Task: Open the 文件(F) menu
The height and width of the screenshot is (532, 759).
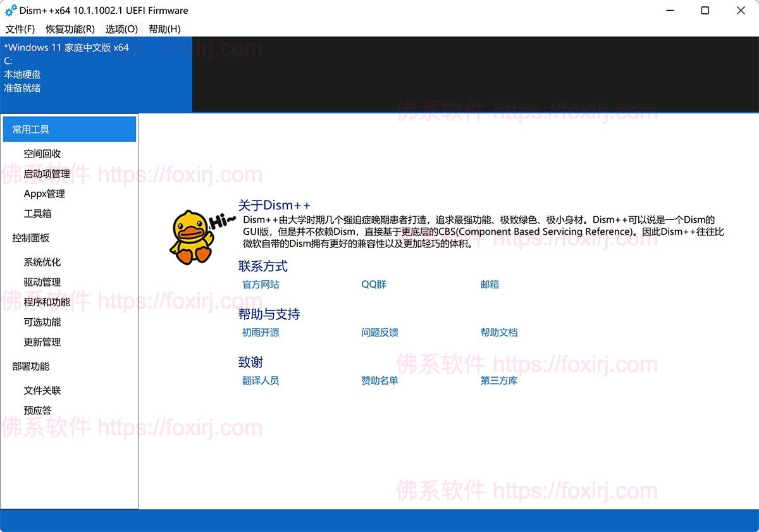Action: 20,29
